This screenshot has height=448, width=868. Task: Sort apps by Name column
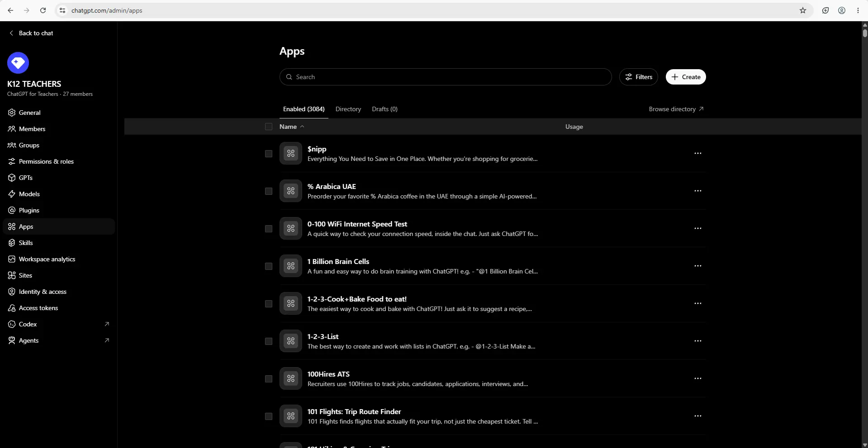(x=292, y=127)
